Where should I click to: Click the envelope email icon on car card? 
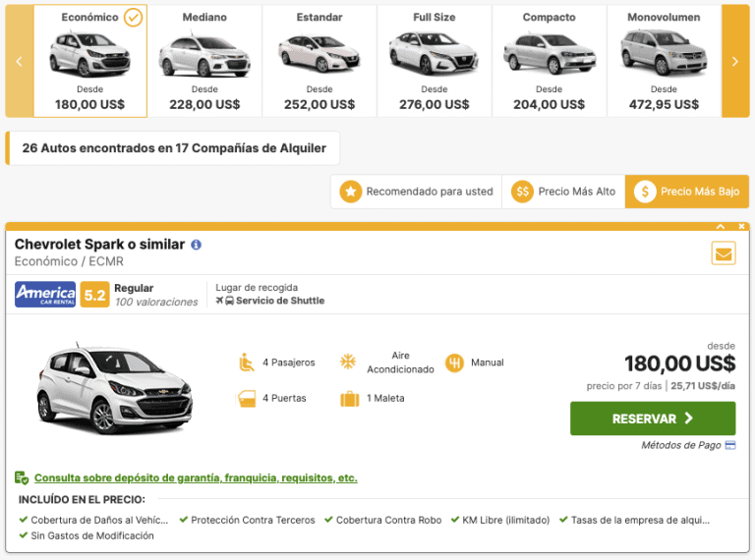point(724,253)
